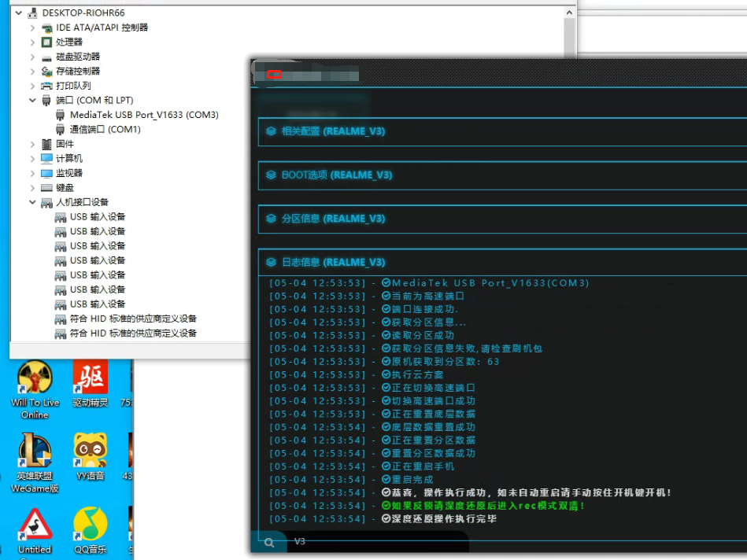This screenshot has height=560, width=747.
Task: Expand the 打印队列 category
Action: [32, 87]
